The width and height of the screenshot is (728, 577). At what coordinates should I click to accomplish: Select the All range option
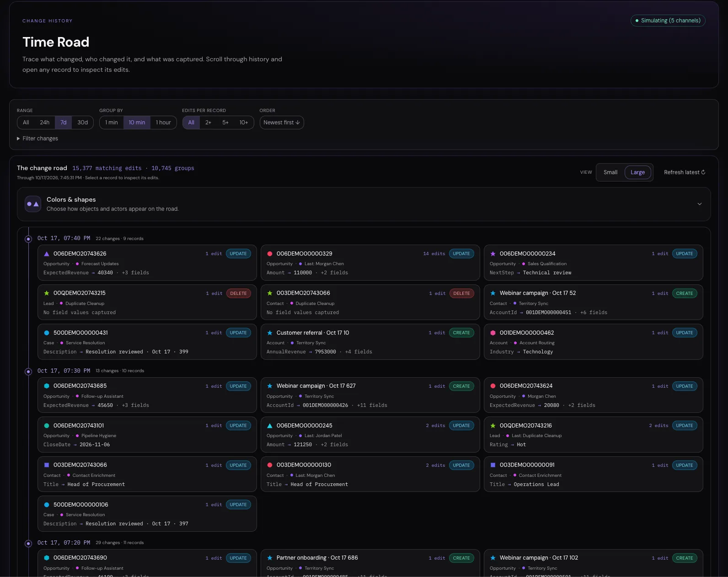26,123
